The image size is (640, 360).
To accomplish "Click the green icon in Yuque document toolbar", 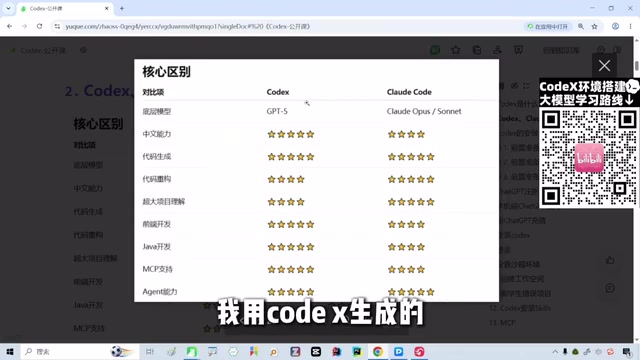I will (435, 50).
